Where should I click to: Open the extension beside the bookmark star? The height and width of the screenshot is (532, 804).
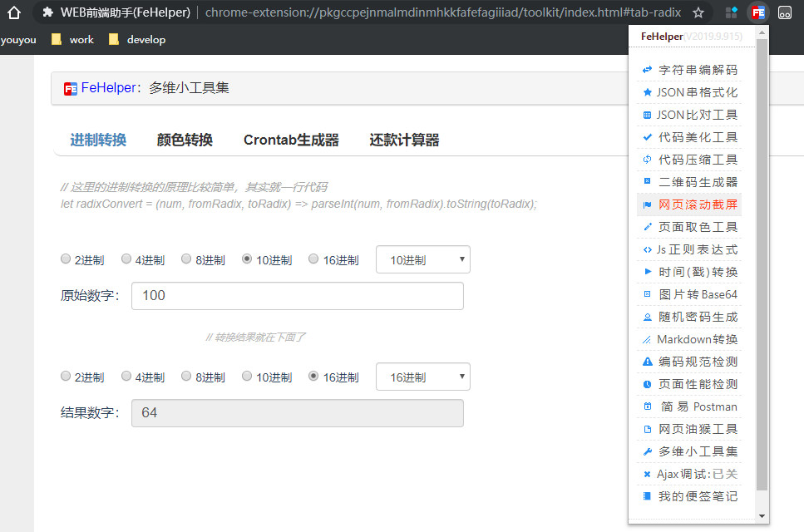(732, 12)
